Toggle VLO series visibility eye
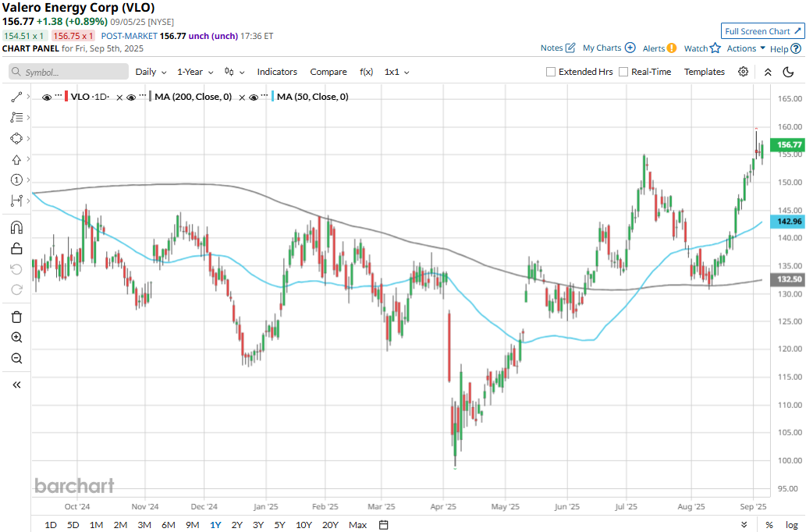 (47, 98)
